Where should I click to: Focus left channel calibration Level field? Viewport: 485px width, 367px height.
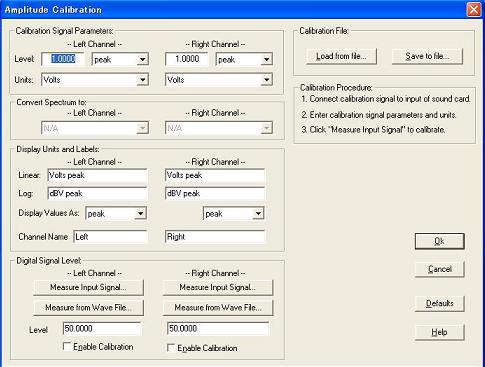point(62,59)
